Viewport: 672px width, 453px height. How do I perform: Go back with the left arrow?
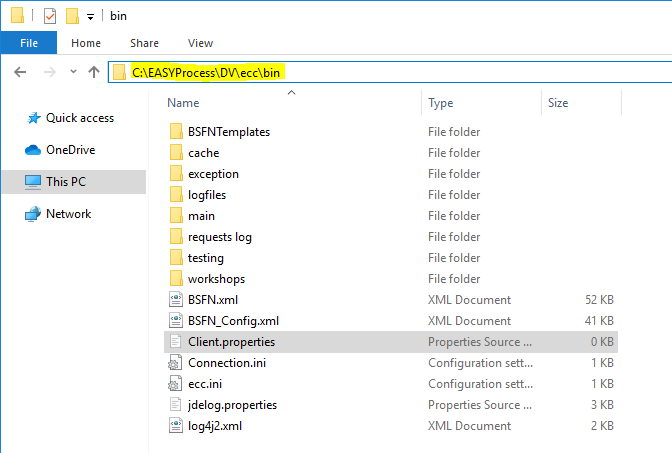(20, 72)
